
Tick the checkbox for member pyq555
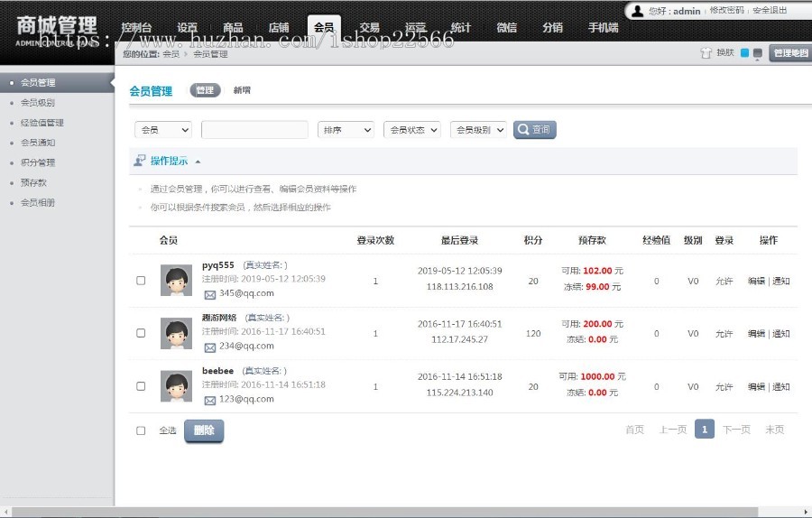[141, 281]
